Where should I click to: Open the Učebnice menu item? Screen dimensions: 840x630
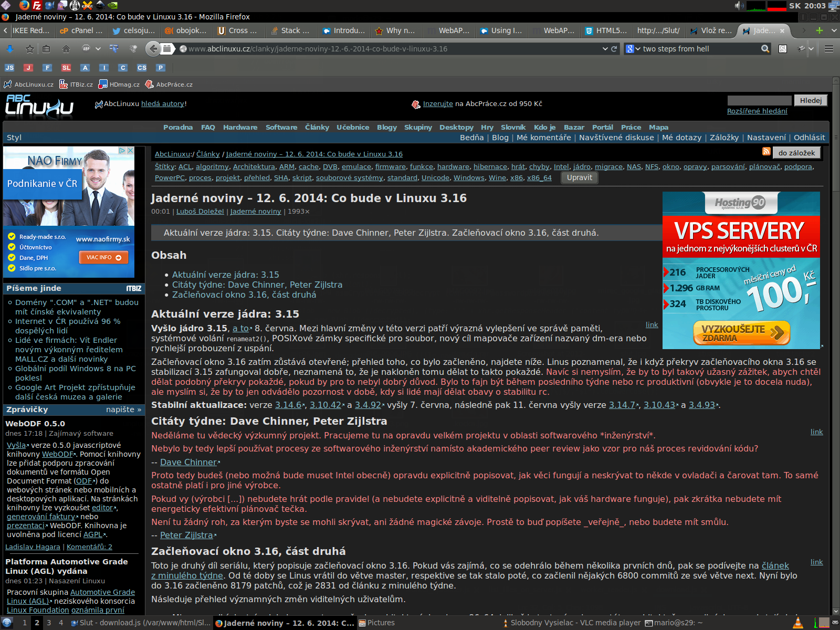[x=353, y=127]
